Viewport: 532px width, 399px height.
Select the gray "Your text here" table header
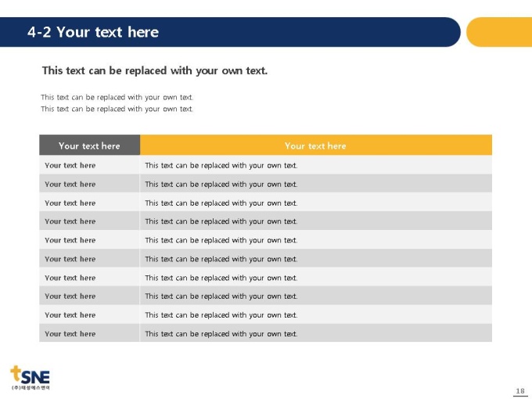pos(89,146)
